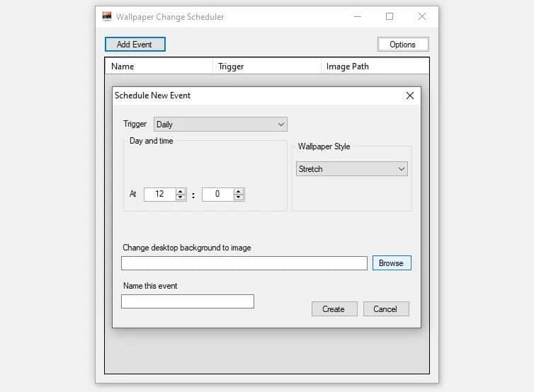Open the Options button
The height and width of the screenshot is (392, 534).
(x=403, y=45)
